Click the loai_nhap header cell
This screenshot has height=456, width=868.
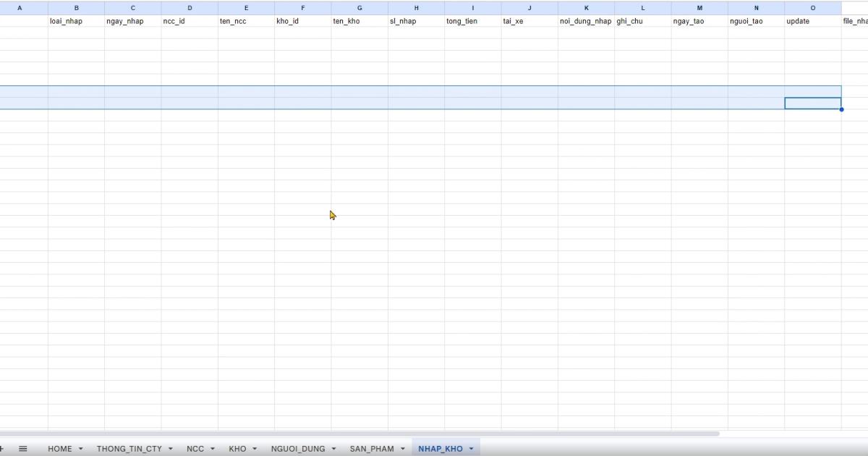77,21
